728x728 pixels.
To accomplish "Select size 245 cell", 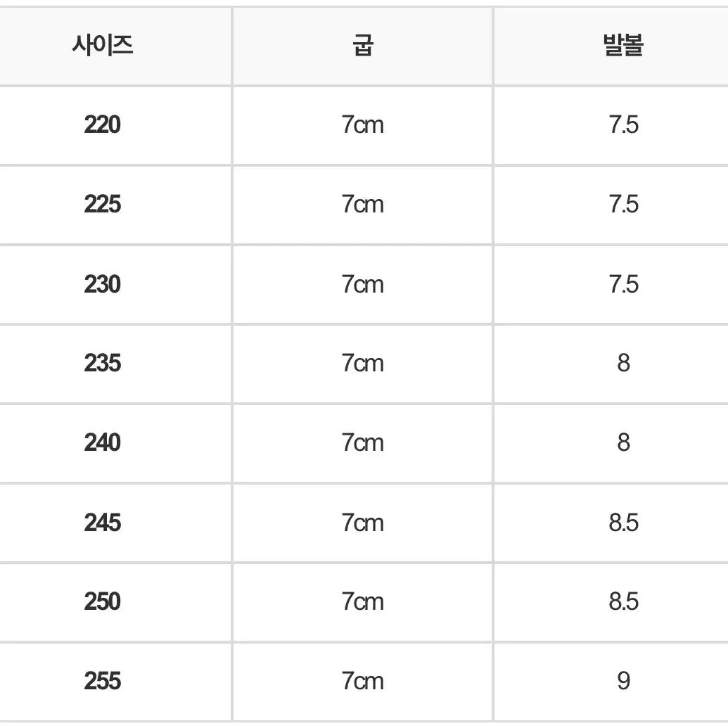I will coord(102,523).
